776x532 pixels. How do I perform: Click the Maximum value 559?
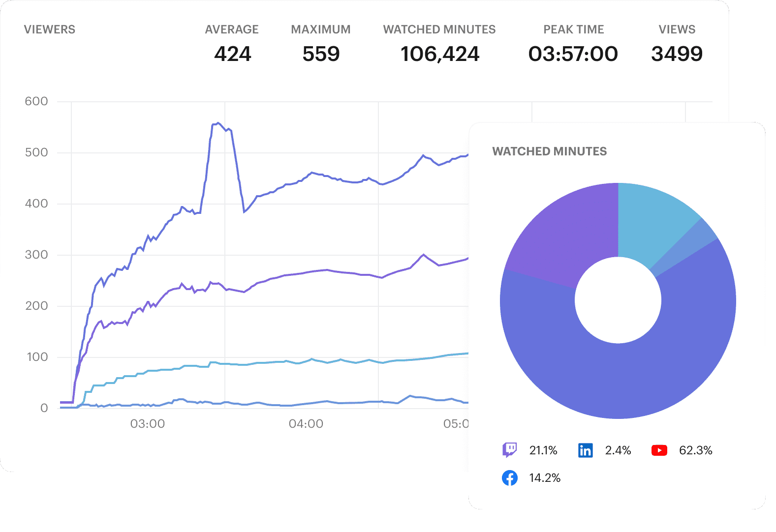321,54
